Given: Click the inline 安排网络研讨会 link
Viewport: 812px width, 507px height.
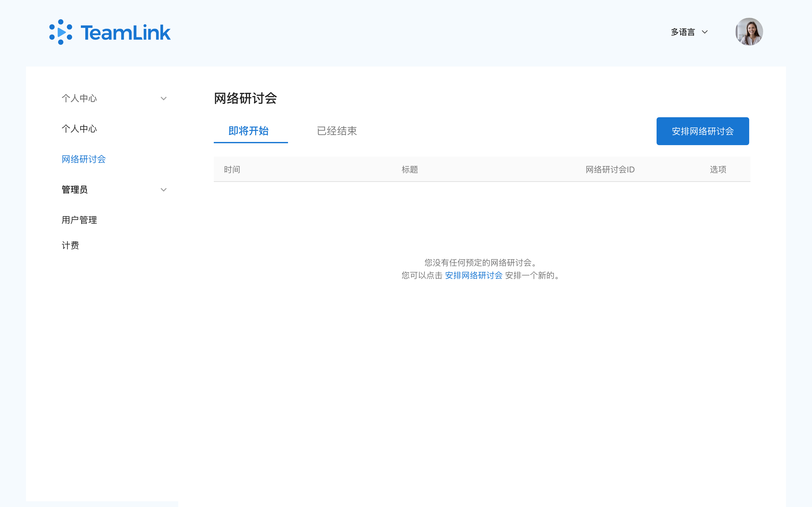Looking at the screenshot, I should 474,276.
